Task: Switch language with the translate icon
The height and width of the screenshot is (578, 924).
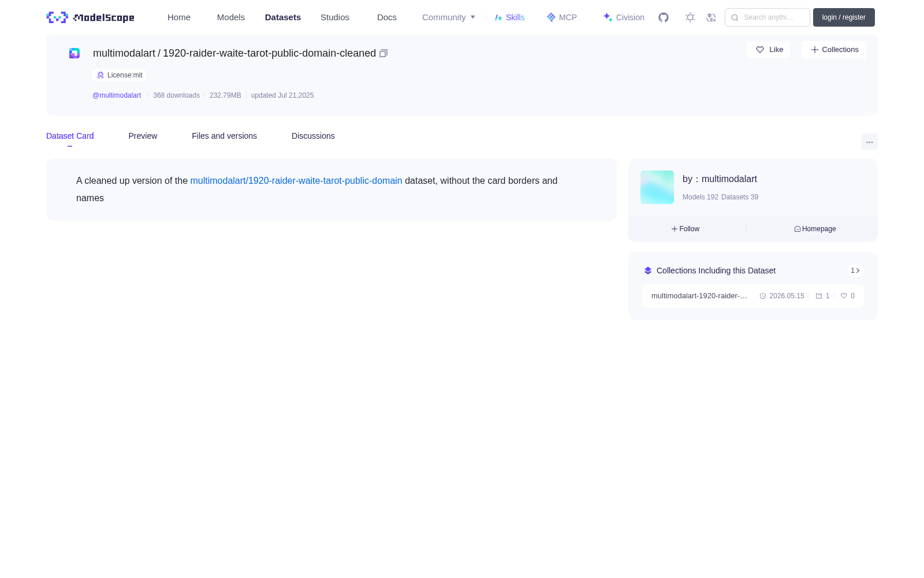Action: coord(711,17)
